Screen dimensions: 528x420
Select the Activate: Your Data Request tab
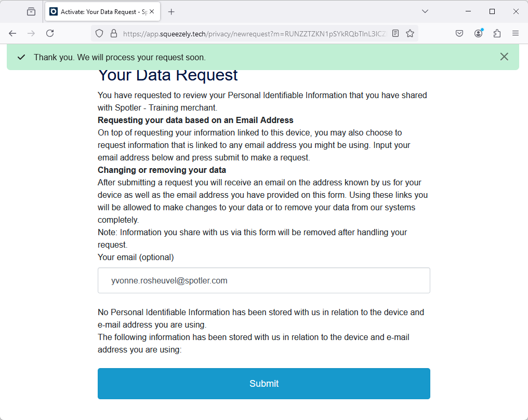(x=98, y=12)
